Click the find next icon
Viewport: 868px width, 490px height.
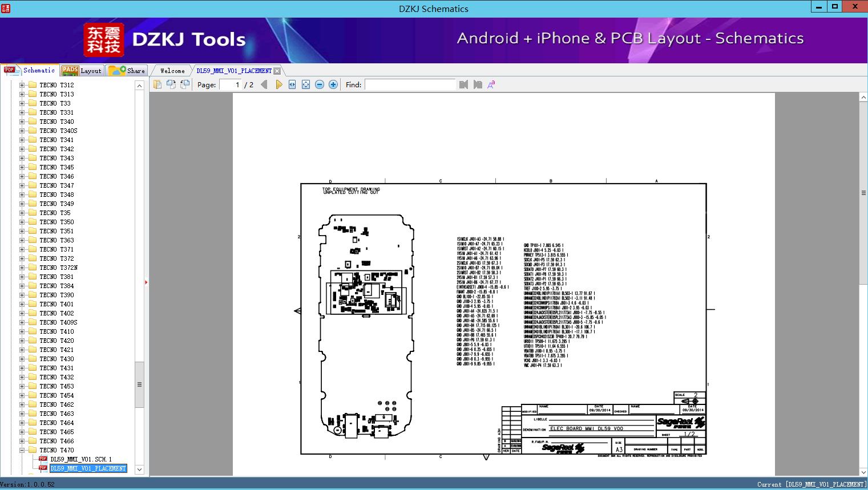tap(478, 84)
